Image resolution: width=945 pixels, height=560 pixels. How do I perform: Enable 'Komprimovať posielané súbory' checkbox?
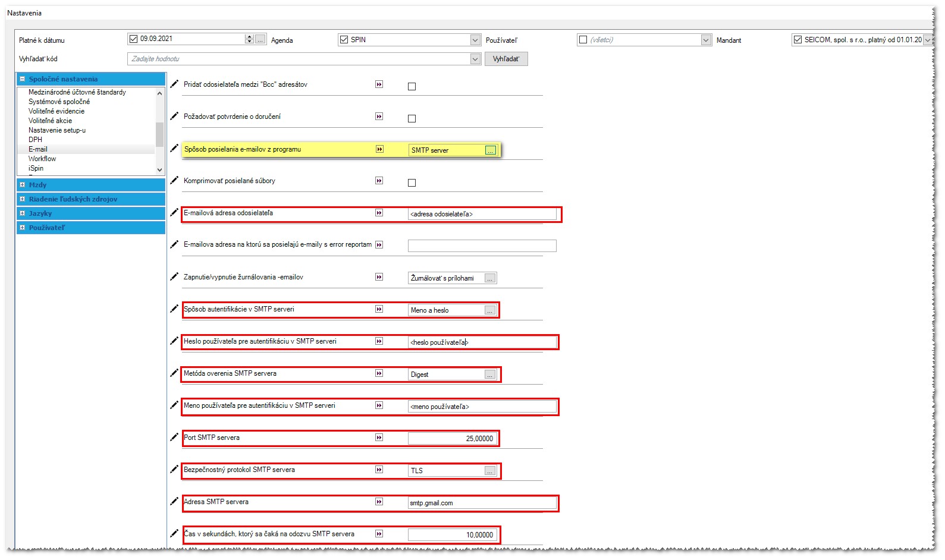412,183
